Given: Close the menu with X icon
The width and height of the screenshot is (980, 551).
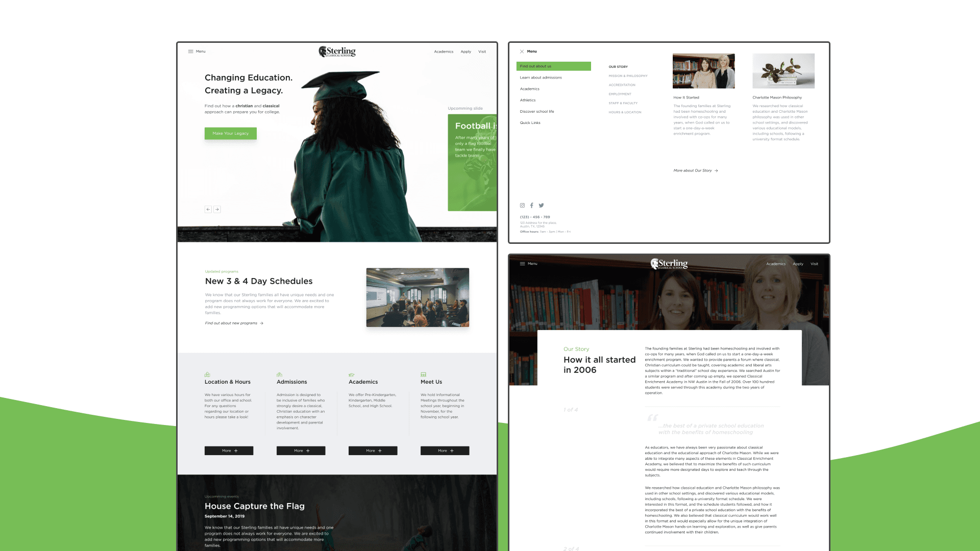Looking at the screenshot, I should 522,52.
